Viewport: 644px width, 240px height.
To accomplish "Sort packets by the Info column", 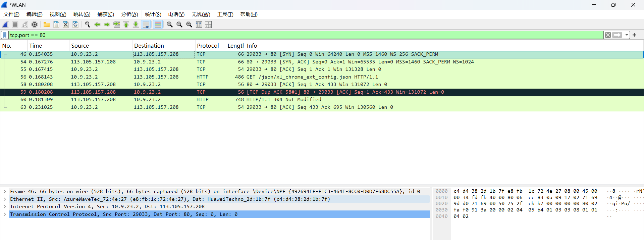I will pyautogui.click(x=444, y=46).
